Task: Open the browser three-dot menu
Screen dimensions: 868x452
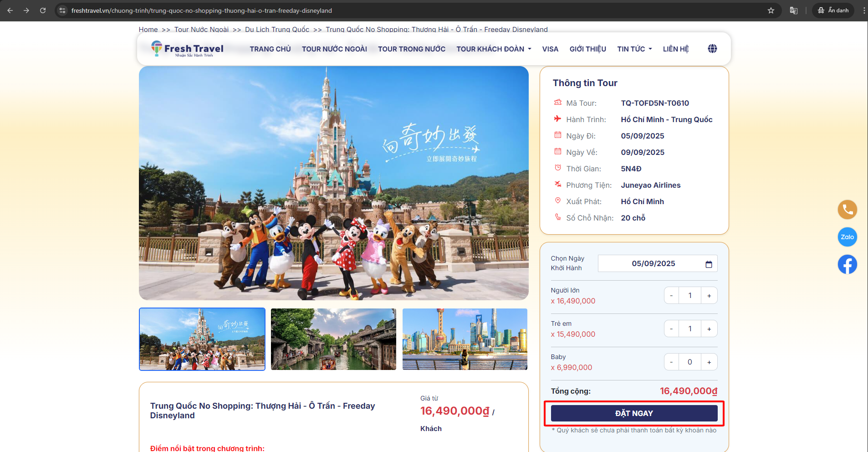Action: (x=864, y=10)
